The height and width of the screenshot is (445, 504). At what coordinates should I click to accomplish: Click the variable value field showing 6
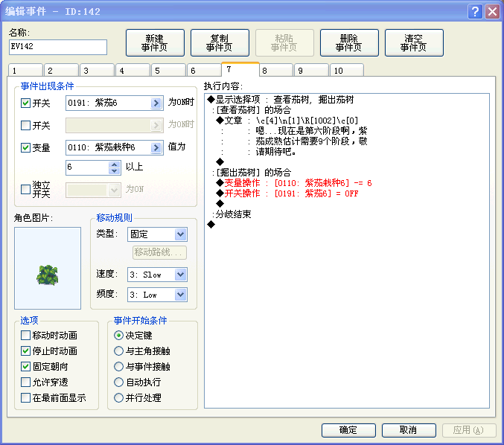pyautogui.click(x=88, y=167)
